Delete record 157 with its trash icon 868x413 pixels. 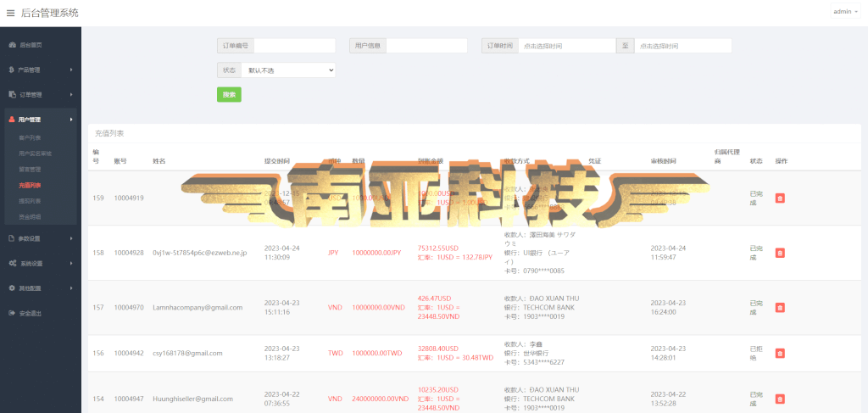click(780, 307)
